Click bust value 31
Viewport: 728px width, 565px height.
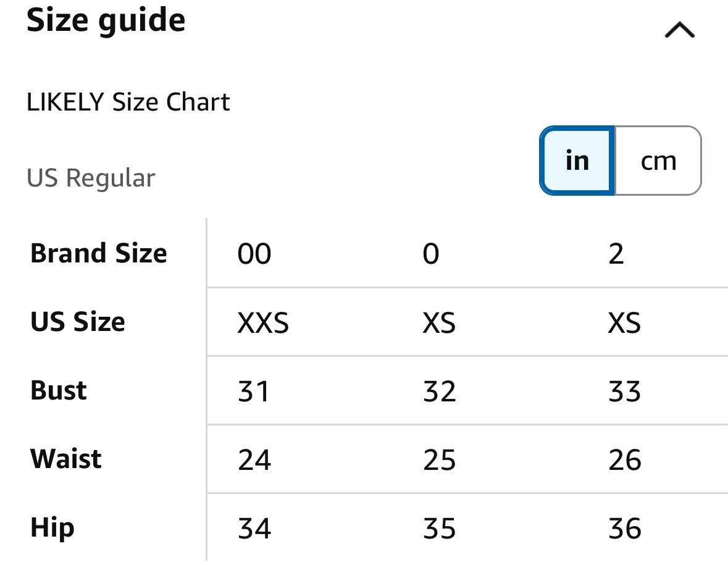254,391
